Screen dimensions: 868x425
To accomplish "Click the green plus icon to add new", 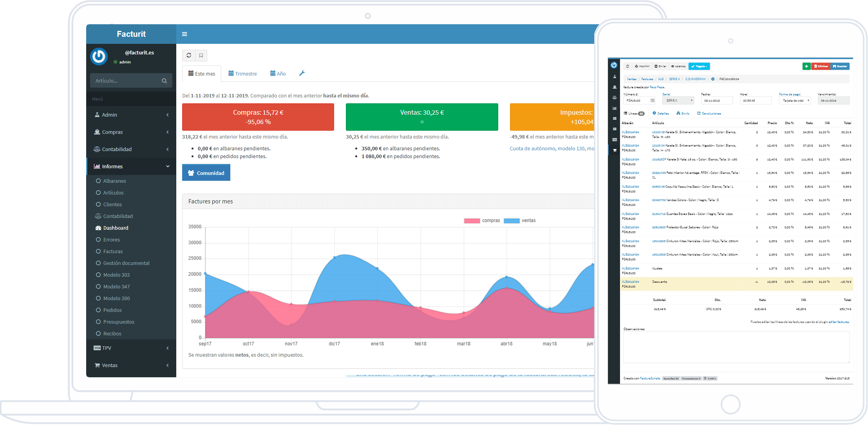I will pyautogui.click(x=806, y=66).
